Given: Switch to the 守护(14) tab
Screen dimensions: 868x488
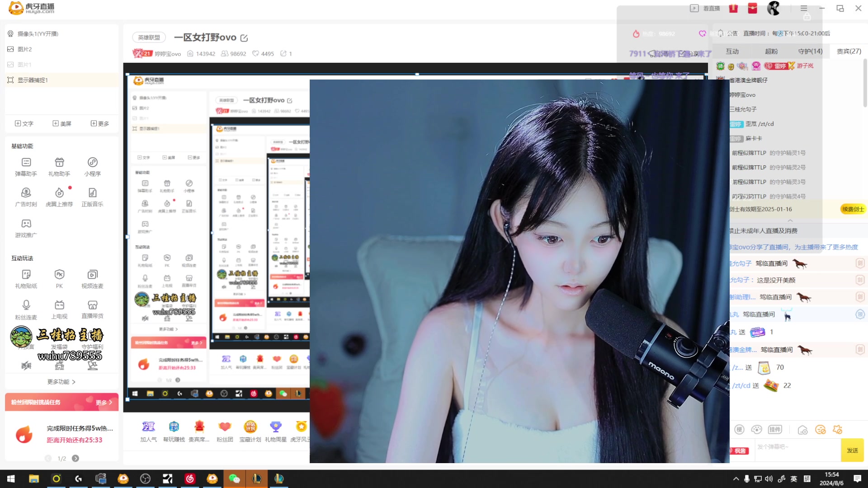Looking at the screenshot, I should coord(810,52).
